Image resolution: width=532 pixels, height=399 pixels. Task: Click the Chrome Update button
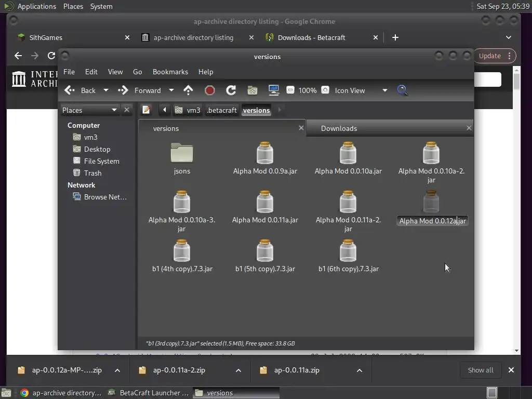[x=495, y=56]
